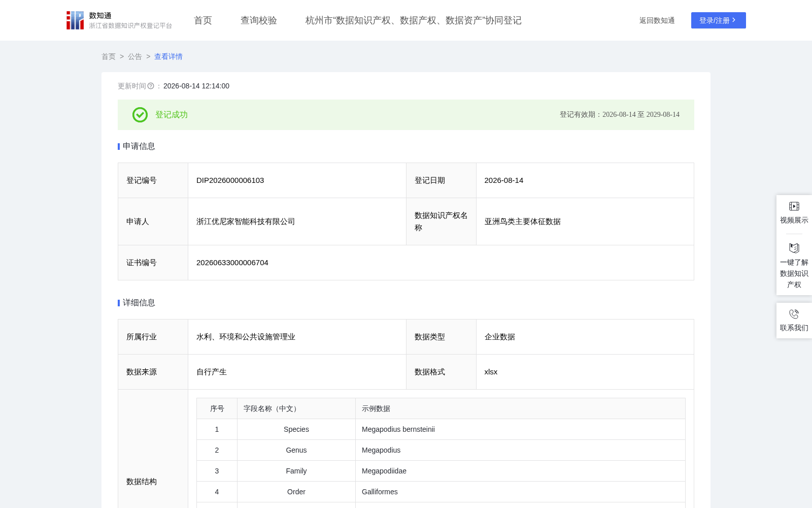Click registration date 2026-08-14 value
This screenshot has height=508, width=812.
[504, 180]
